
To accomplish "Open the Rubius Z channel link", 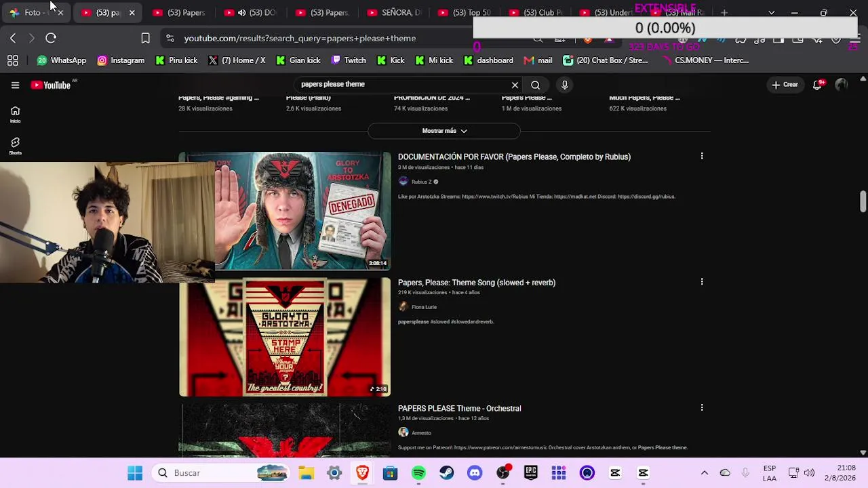I will pos(418,182).
